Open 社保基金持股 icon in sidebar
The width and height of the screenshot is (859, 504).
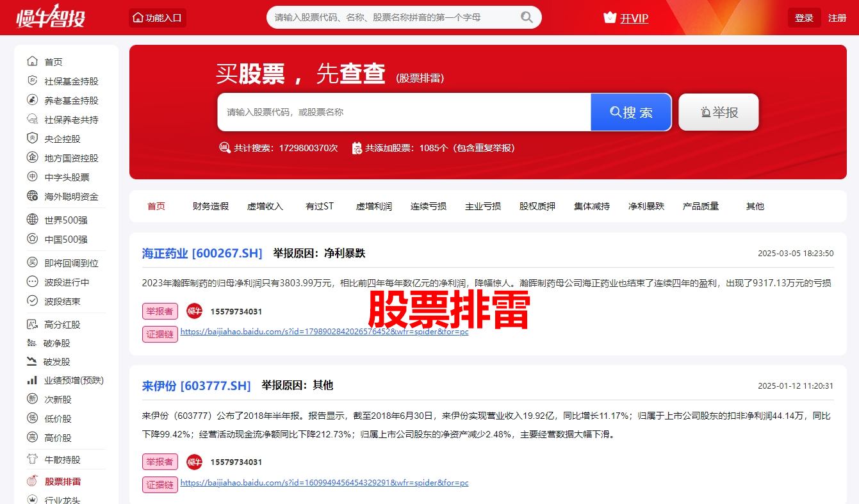[32, 81]
